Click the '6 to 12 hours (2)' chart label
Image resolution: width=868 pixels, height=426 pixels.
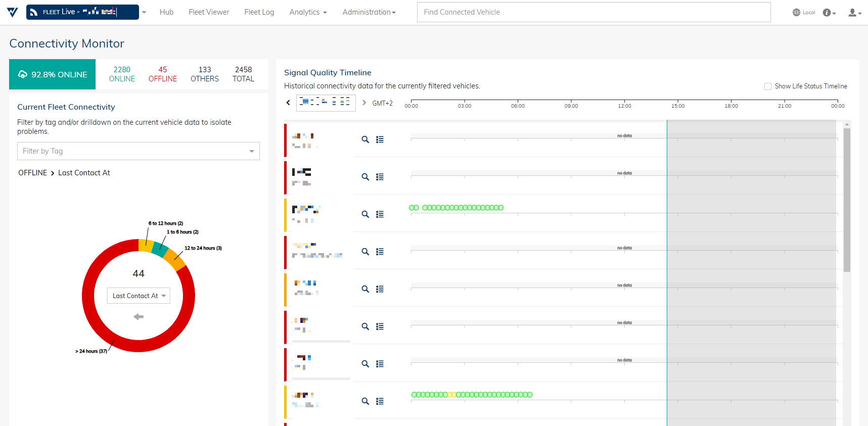pyautogui.click(x=166, y=223)
